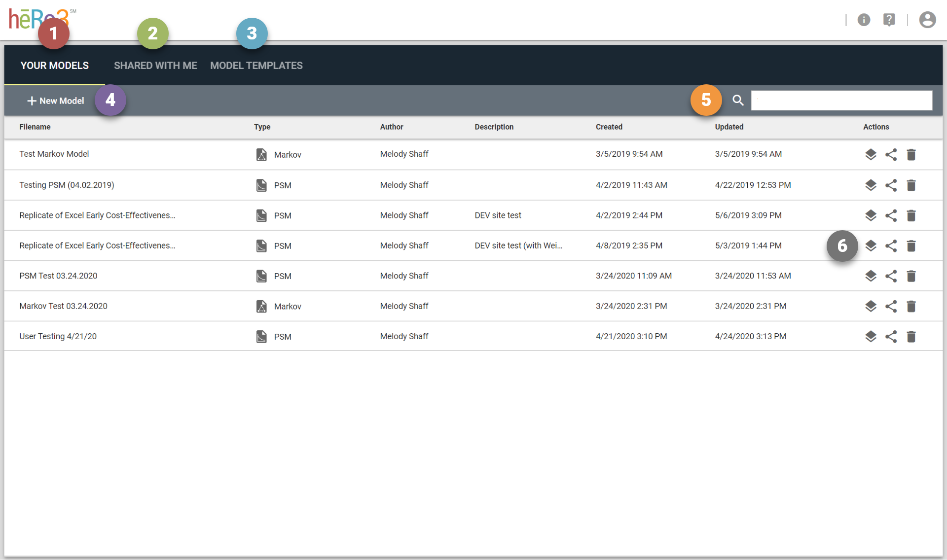Click Markov file type icon for Test Markov Model

coord(261,154)
